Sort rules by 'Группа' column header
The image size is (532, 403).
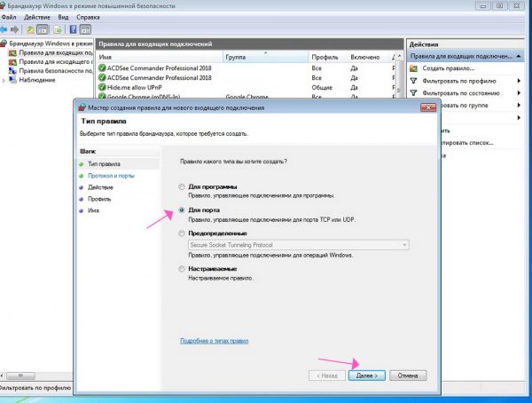coord(266,57)
